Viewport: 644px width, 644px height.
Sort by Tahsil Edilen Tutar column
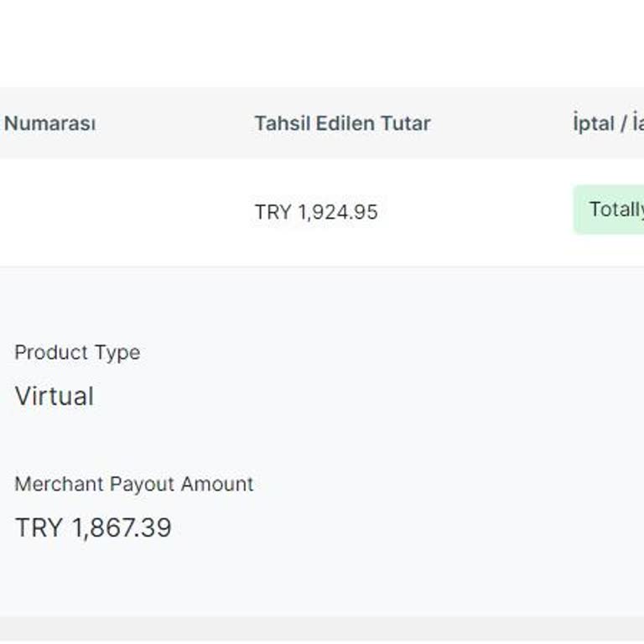tap(342, 123)
